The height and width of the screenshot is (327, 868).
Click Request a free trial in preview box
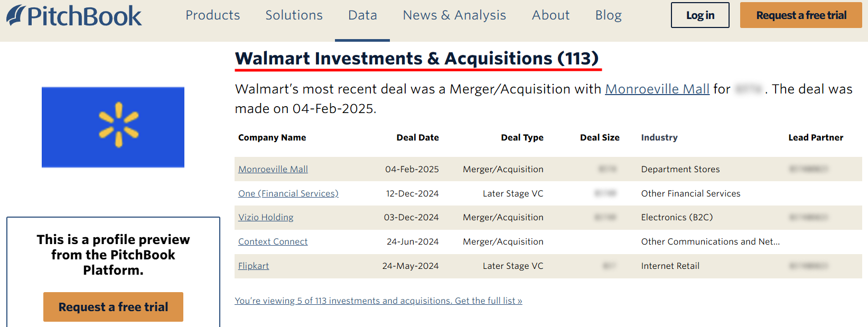[x=113, y=307]
